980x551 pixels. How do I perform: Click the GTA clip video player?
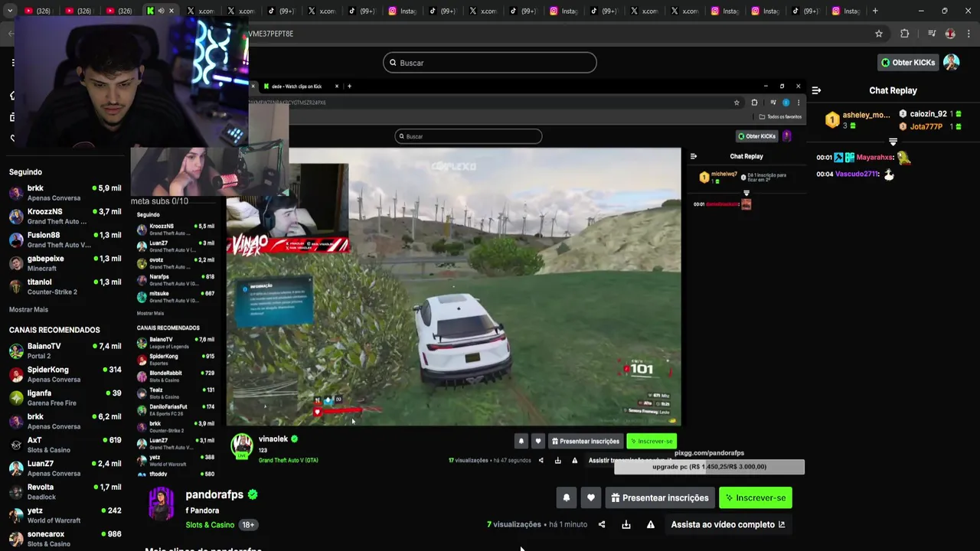[x=453, y=286]
